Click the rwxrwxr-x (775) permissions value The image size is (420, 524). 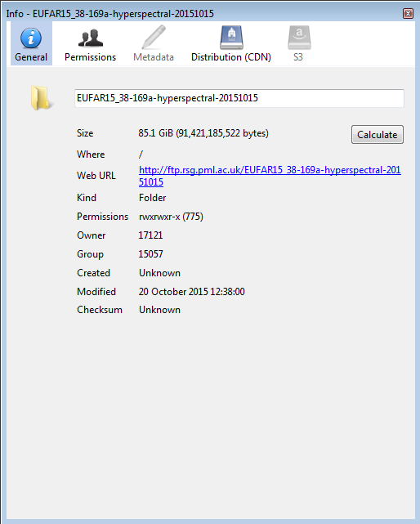pyautogui.click(x=171, y=217)
